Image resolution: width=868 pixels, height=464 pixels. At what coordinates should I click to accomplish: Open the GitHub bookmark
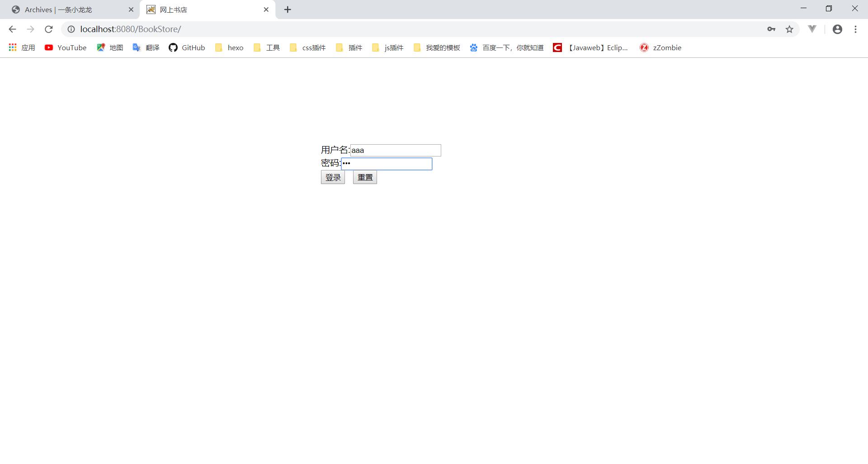187,47
